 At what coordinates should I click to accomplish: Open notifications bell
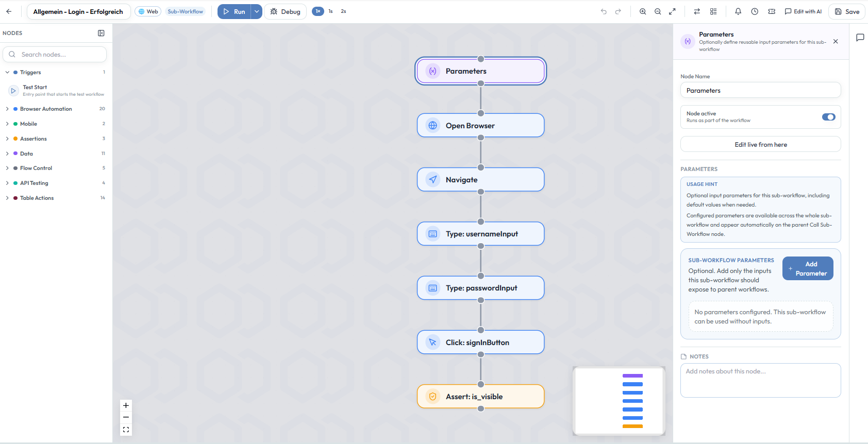tap(738, 11)
